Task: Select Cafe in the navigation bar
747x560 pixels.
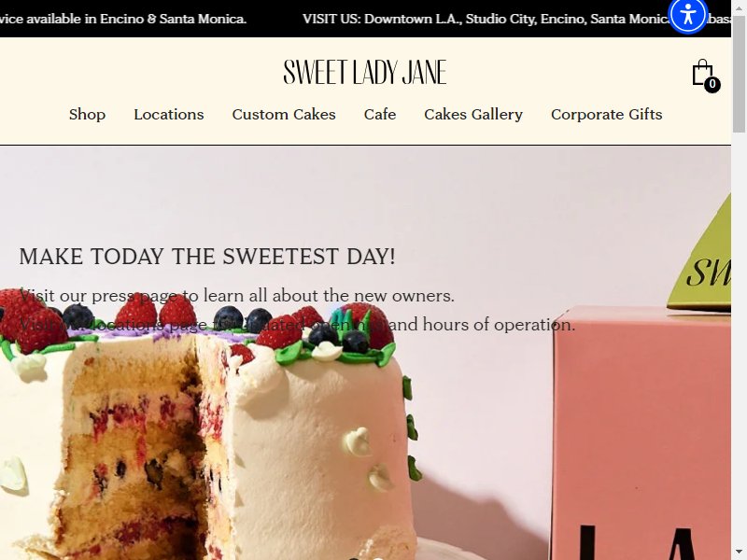Action: pyautogui.click(x=380, y=114)
